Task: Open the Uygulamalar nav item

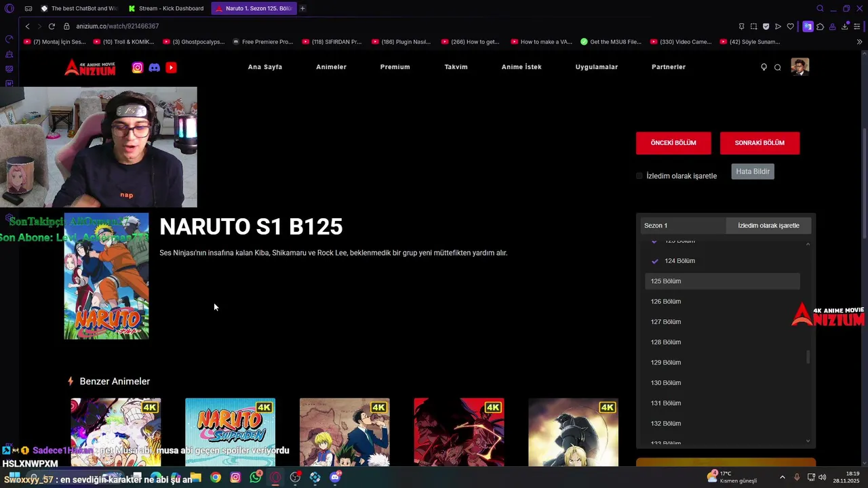Action: pos(597,67)
